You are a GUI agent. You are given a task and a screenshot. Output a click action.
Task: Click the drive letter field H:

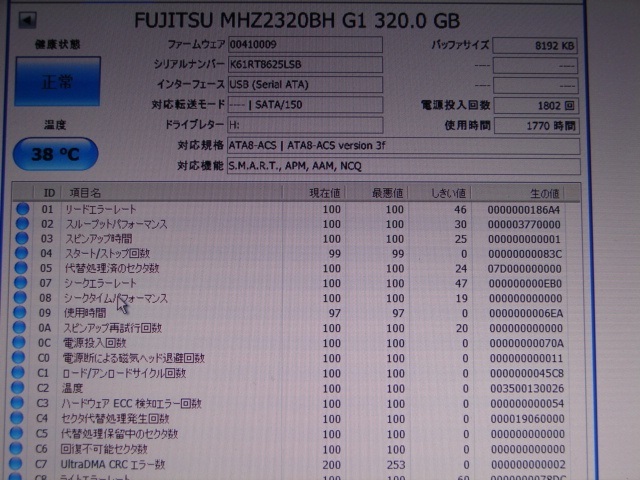tap(305, 125)
